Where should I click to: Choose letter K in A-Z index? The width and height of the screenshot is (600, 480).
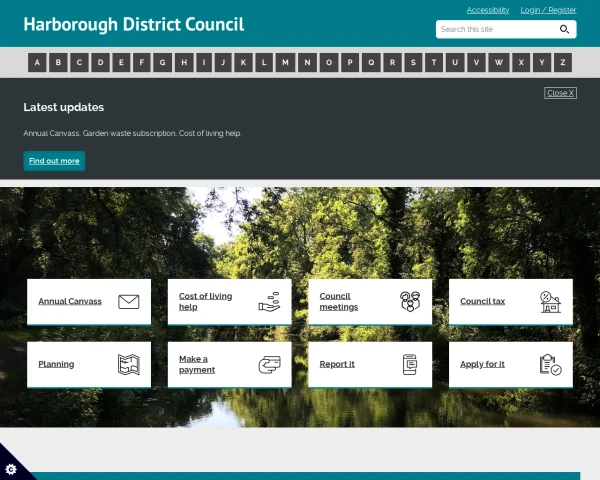click(x=243, y=62)
